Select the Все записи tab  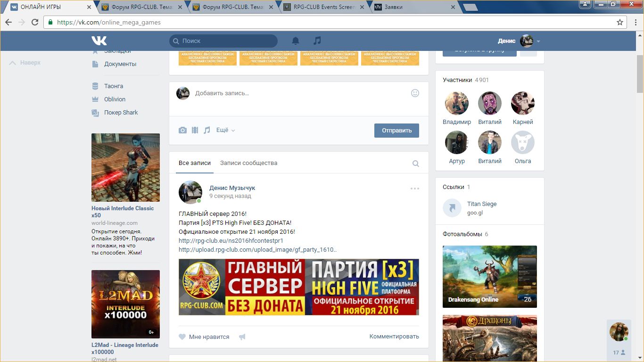[194, 163]
